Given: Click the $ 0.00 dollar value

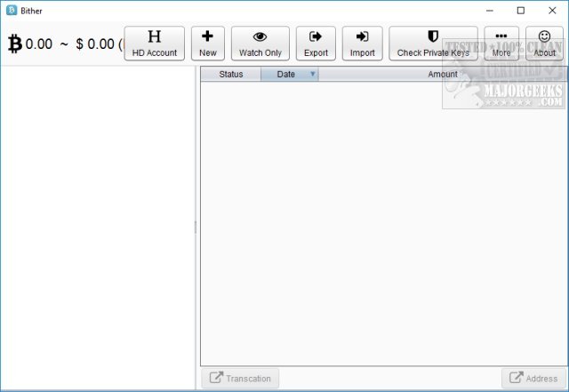Looking at the screenshot, I should click(x=95, y=44).
